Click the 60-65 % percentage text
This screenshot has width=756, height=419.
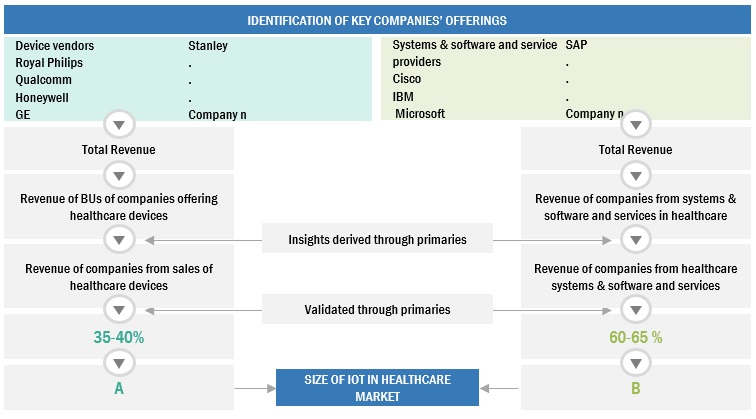coord(635,337)
